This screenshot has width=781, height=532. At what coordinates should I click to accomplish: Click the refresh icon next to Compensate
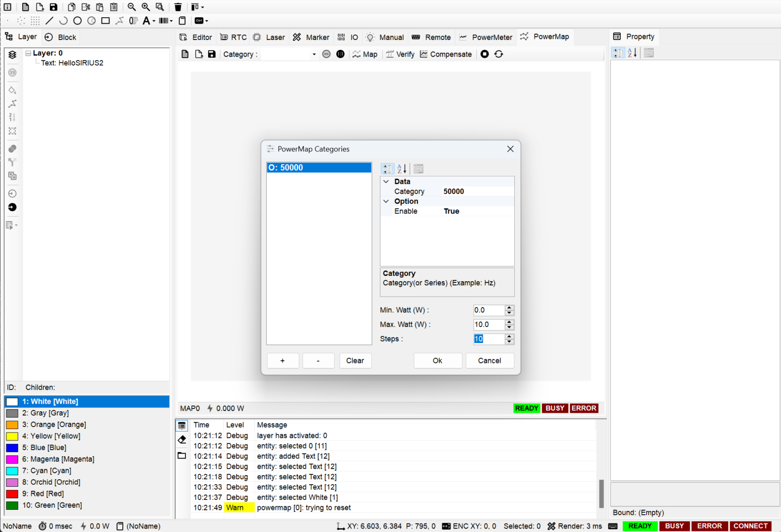pyautogui.click(x=498, y=54)
